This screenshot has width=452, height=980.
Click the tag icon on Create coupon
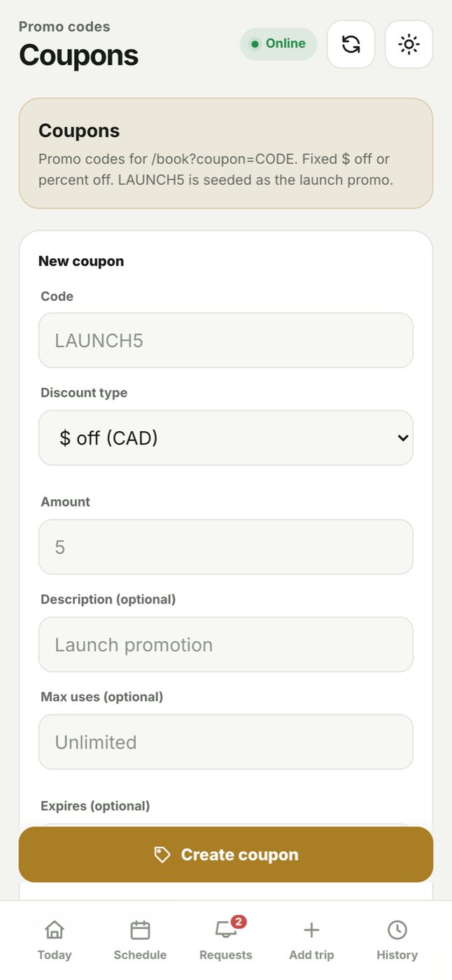pyautogui.click(x=162, y=855)
